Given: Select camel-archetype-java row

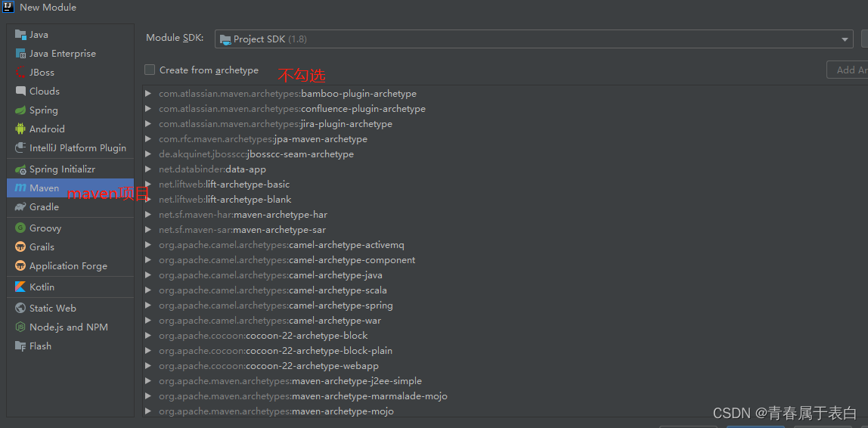Looking at the screenshot, I should point(505,275).
